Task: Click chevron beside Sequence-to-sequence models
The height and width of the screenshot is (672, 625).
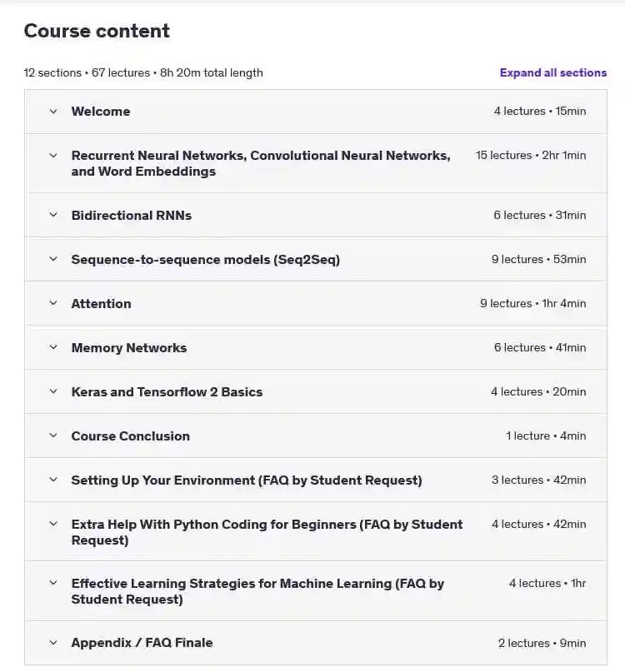Action: coord(53,259)
